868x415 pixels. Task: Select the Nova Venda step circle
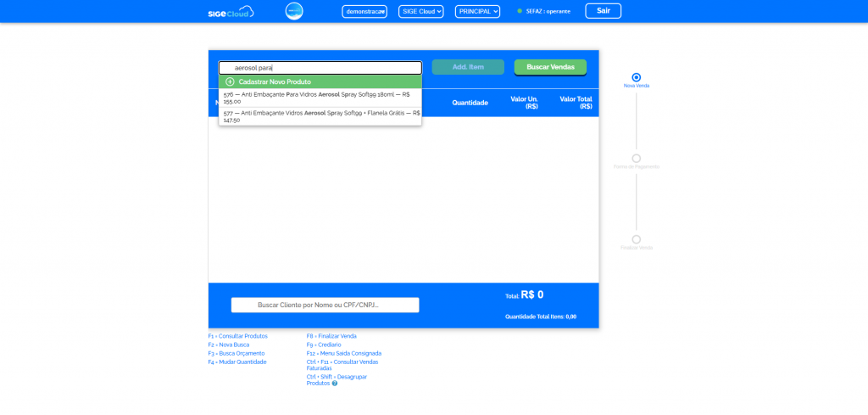coord(637,77)
